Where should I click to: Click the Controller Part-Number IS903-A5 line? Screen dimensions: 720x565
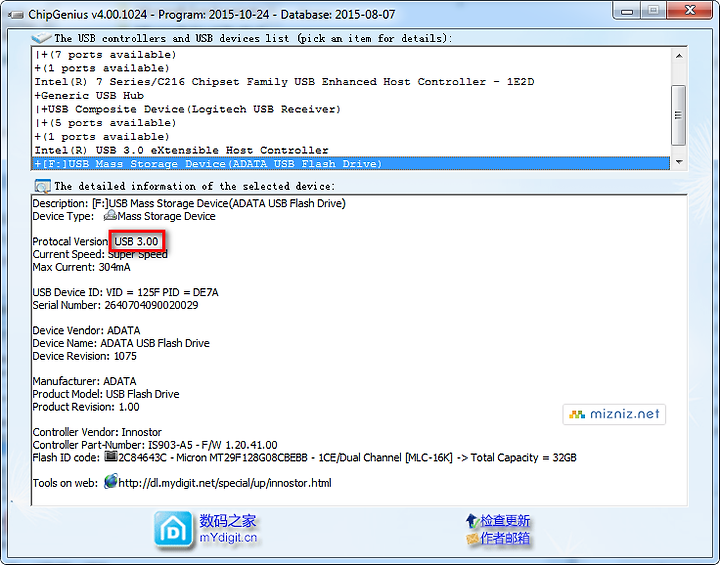[x=155, y=445]
